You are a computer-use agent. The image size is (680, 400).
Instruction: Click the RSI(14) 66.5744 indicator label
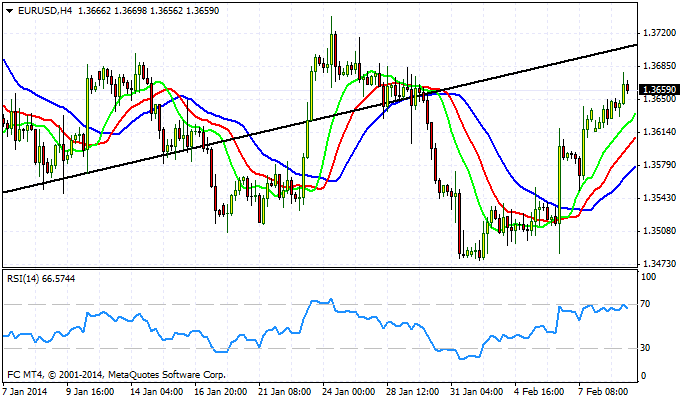click(41, 279)
